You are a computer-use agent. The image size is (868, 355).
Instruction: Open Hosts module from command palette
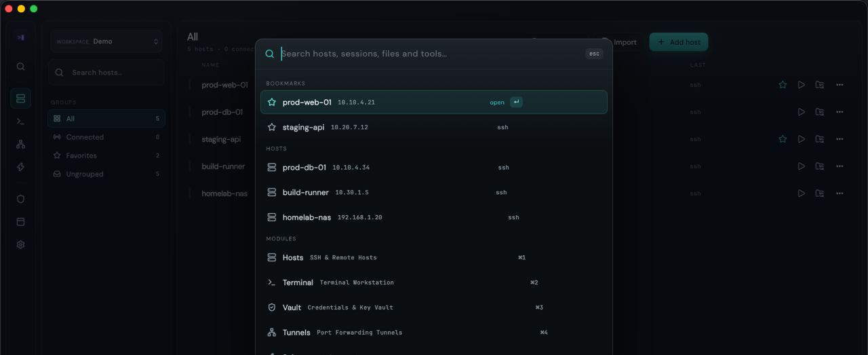tap(434, 257)
